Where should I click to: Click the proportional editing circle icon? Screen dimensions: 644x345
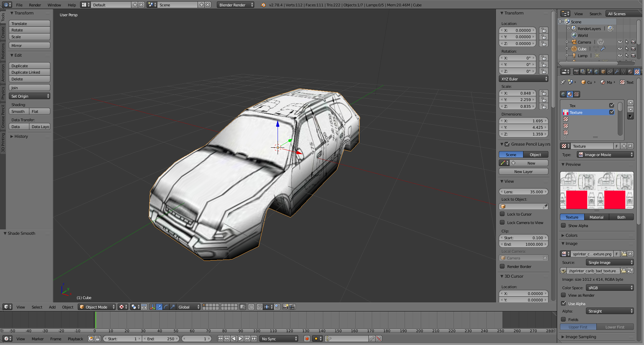click(x=251, y=307)
